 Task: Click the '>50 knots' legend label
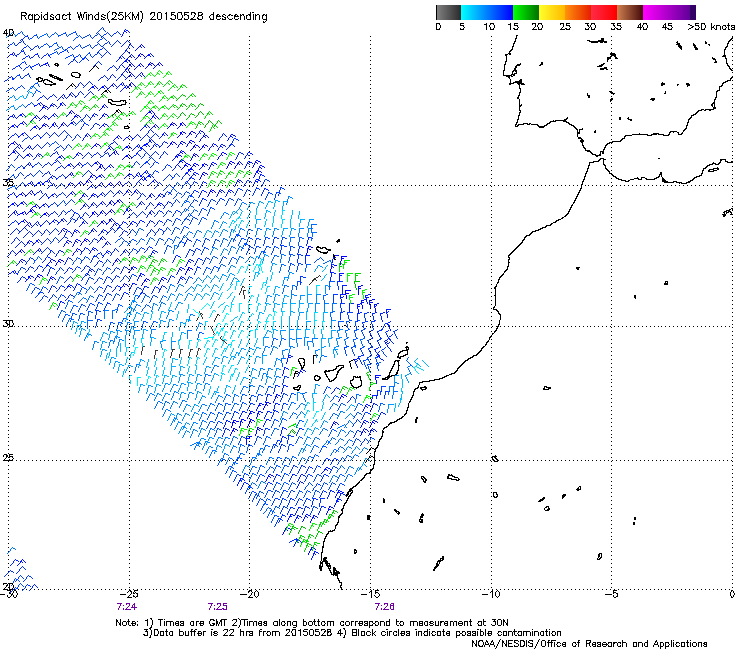[x=711, y=27]
